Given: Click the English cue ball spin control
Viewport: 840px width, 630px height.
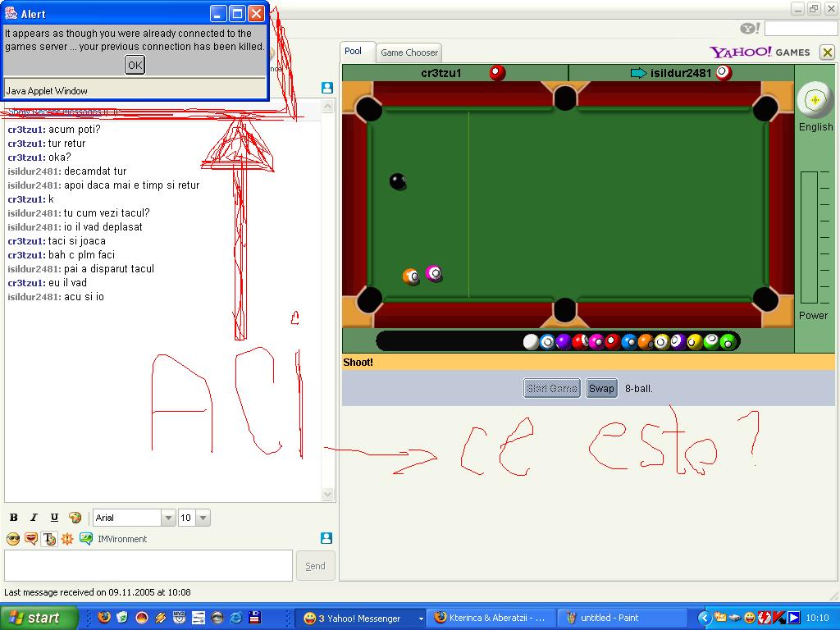Looking at the screenshot, I should (x=815, y=99).
